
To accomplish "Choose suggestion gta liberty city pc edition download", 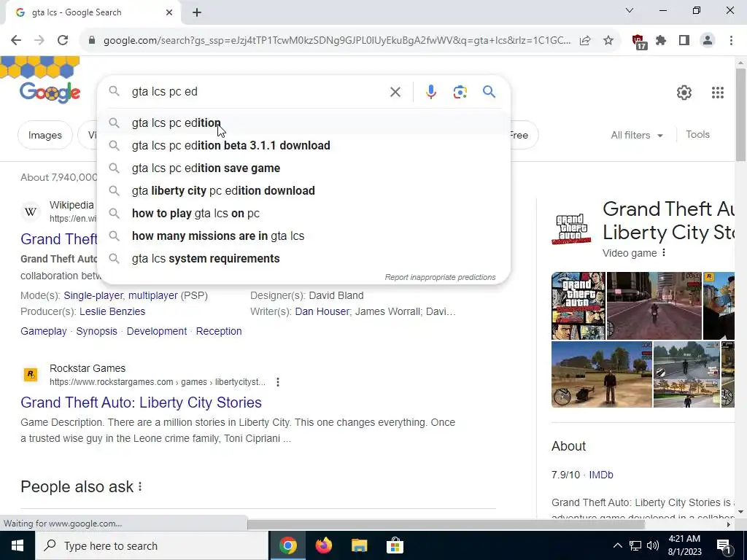I will 303,191.
